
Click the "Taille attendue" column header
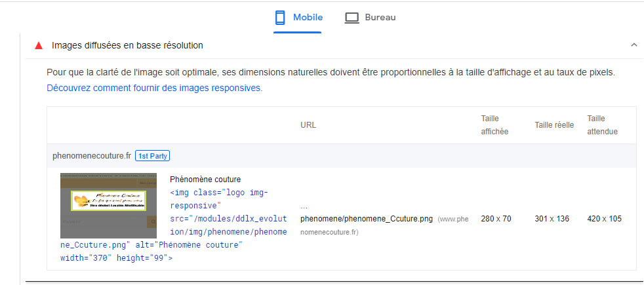[x=602, y=125]
